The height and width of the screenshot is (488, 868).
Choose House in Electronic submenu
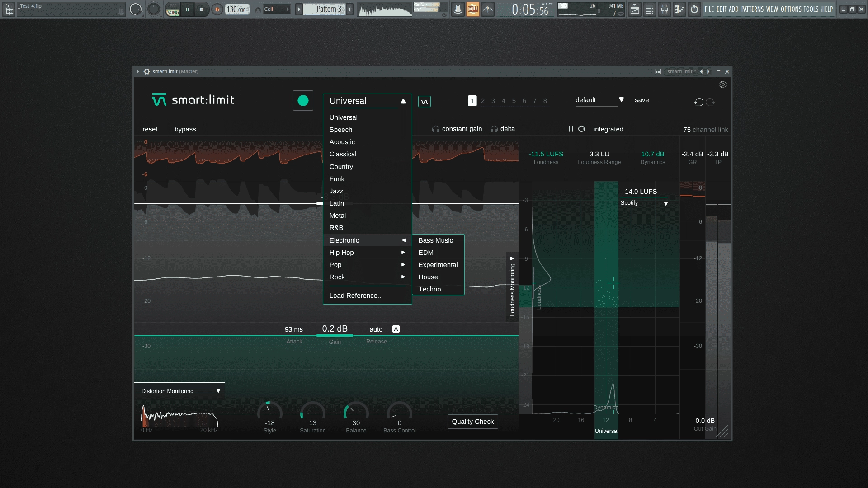pyautogui.click(x=438, y=277)
